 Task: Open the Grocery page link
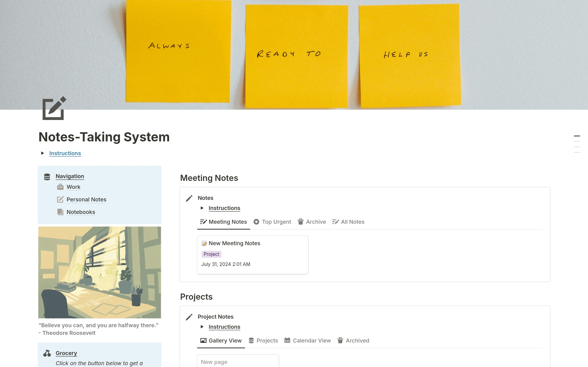point(66,353)
